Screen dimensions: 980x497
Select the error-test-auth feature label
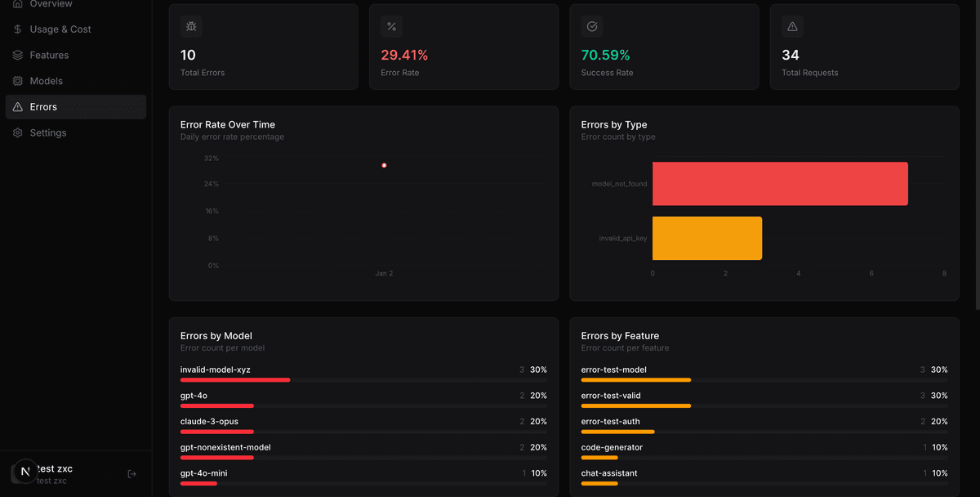[x=611, y=422]
